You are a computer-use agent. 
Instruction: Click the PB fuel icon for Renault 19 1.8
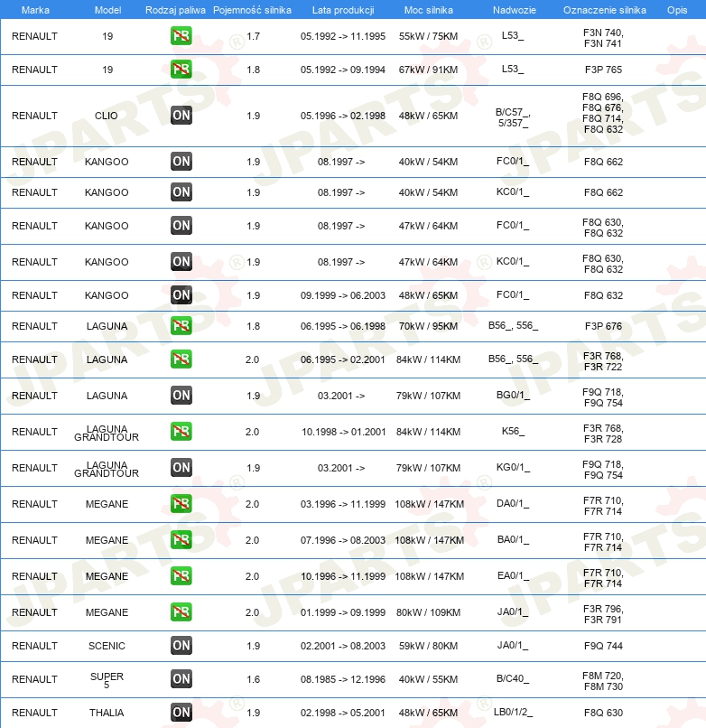point(181,70)
